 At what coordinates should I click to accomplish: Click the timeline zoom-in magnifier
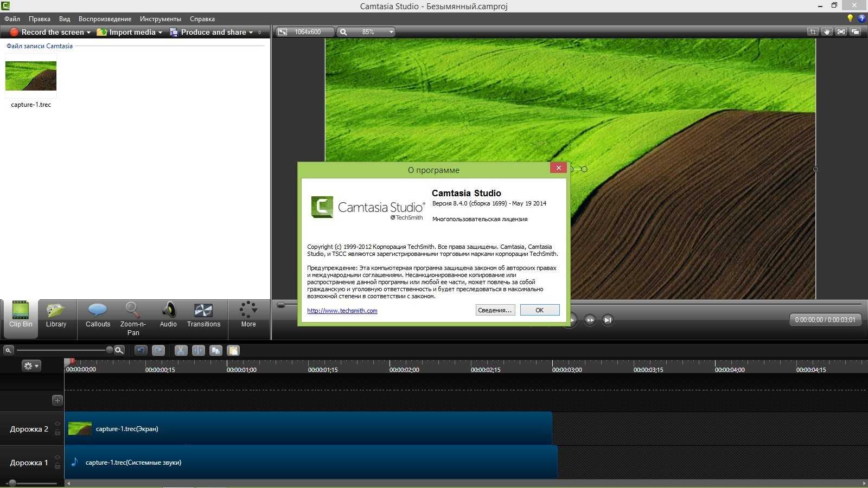coord(119,350)
